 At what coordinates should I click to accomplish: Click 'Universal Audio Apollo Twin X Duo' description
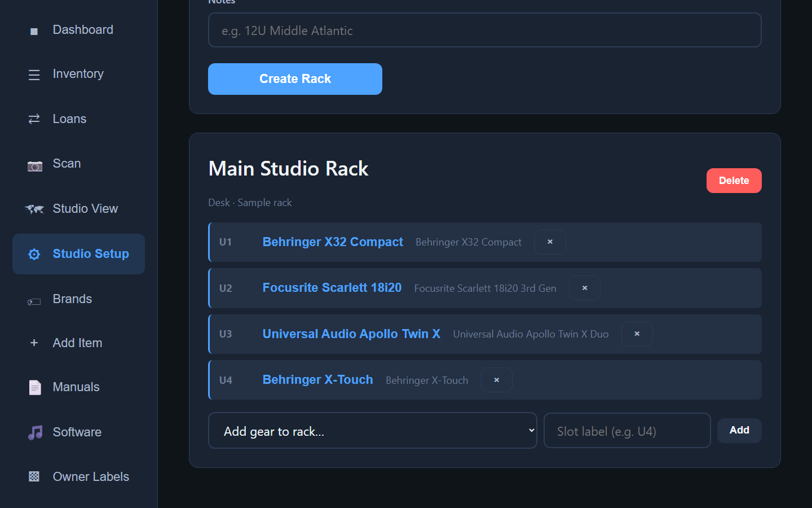pos(531,334)
